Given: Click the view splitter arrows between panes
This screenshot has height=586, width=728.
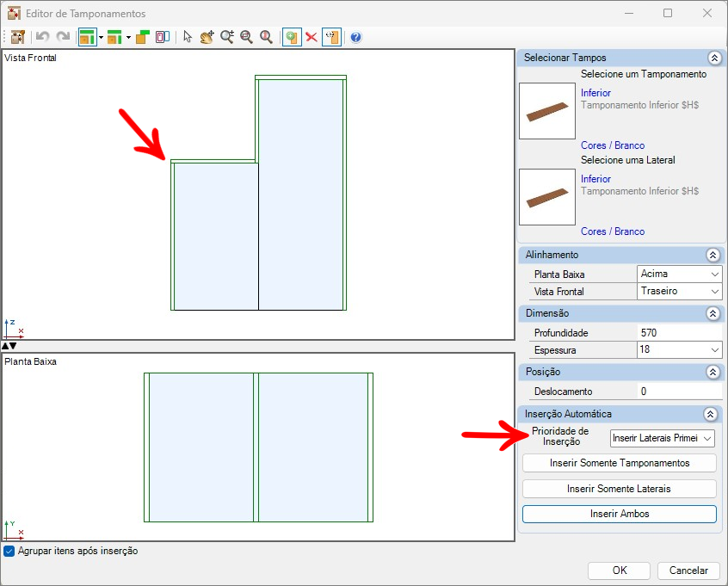Looking at the screenshot, I should pos(9,346).
